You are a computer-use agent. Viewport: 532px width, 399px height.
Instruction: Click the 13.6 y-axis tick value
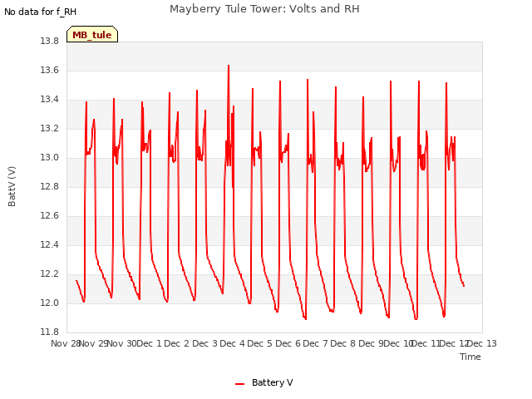[x=50, y=70]
